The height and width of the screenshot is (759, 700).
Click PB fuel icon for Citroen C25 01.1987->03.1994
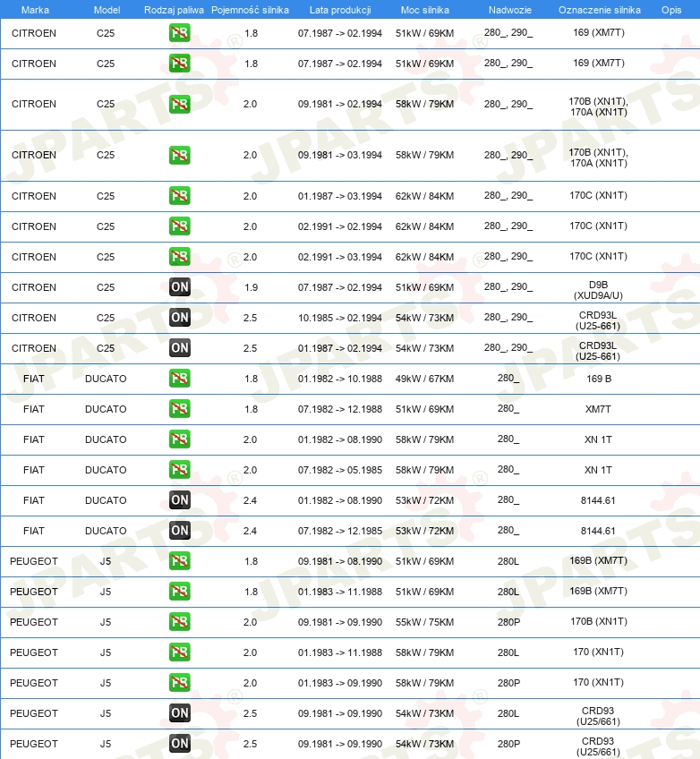pos(180,196)
